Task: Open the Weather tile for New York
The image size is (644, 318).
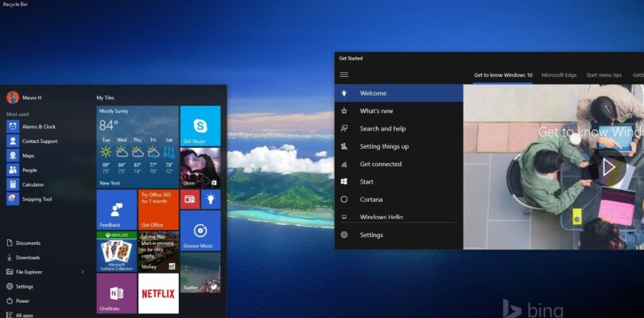Action: click(x=138, y=146)
